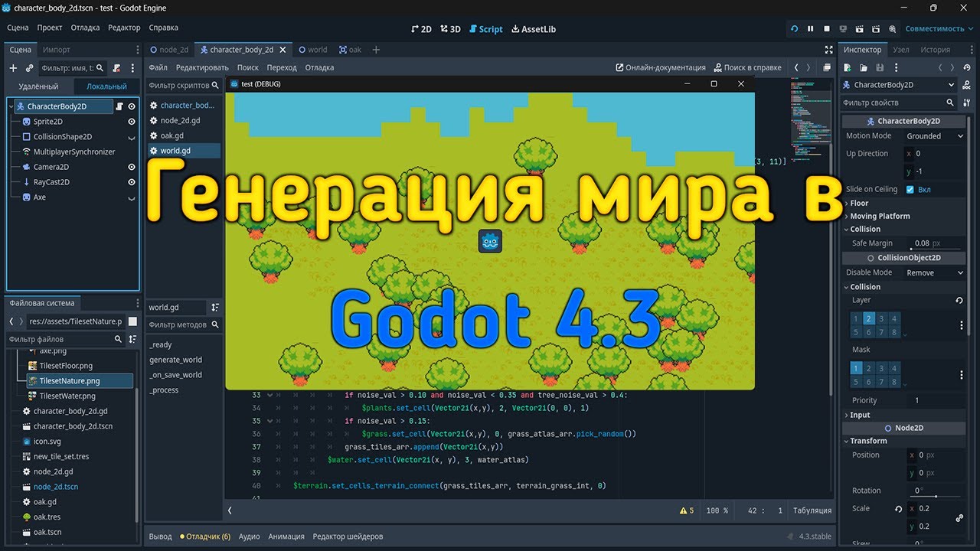Make script editor floating window icon
This screenshot has height=551, width=980.
827,67
